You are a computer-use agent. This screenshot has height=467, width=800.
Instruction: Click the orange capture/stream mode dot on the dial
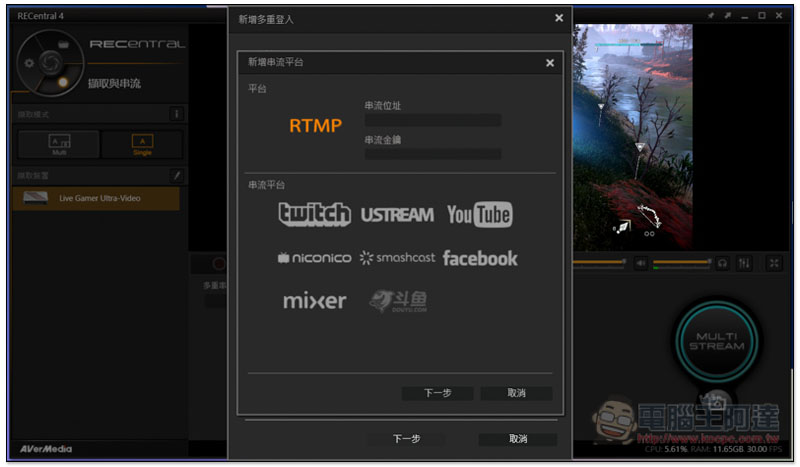tap(63, 82)
